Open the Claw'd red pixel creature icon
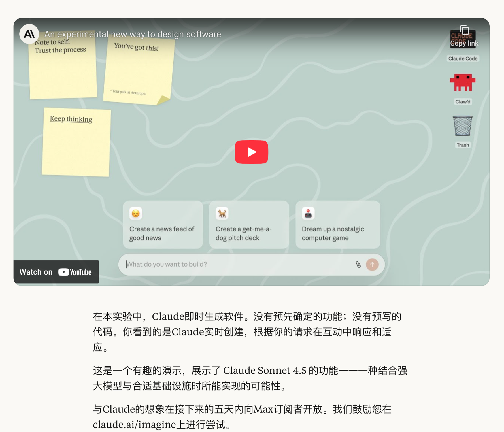 pyautogui.click(x=463, y=83)
